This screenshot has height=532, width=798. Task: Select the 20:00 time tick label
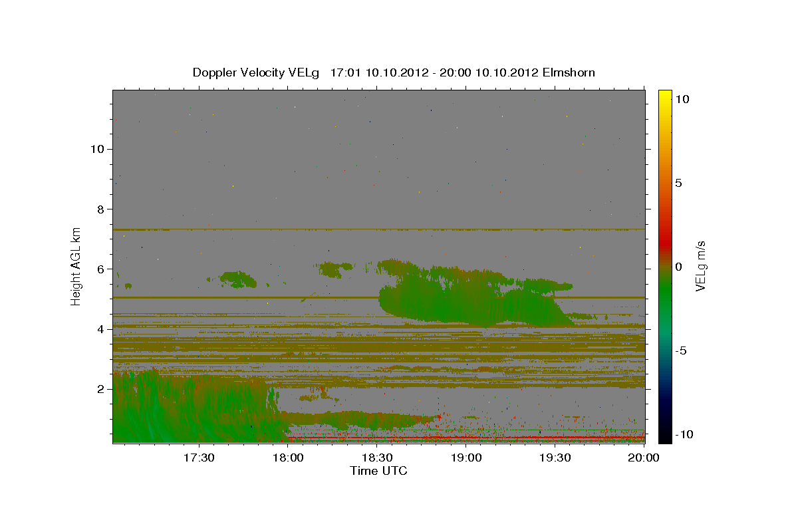644,458
